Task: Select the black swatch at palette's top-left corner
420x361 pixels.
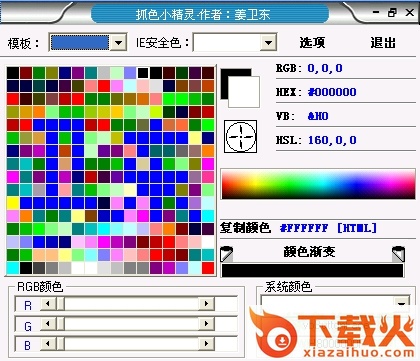Action: (13, 73)
